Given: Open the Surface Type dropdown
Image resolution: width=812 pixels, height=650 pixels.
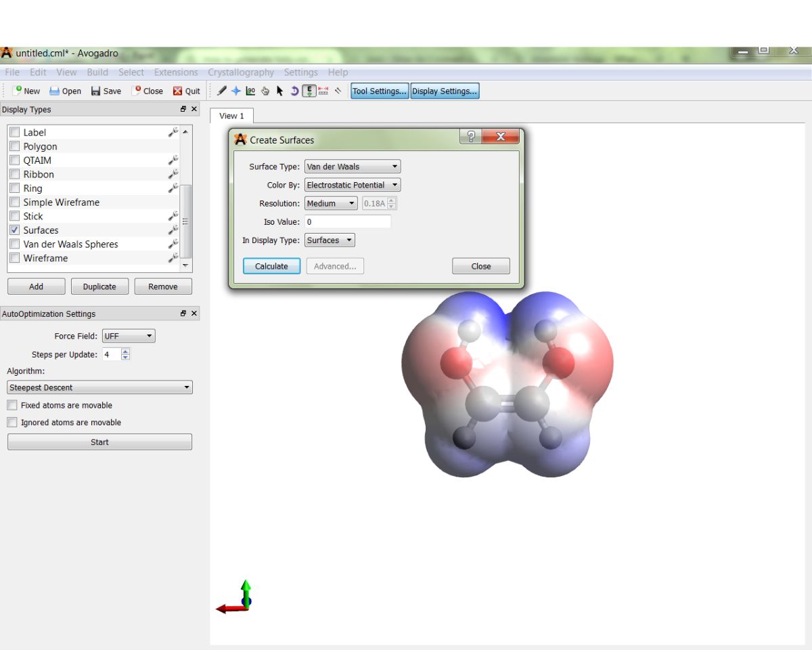Looking at the screenshot, I should pyautogui.click(x=353, y=167).
